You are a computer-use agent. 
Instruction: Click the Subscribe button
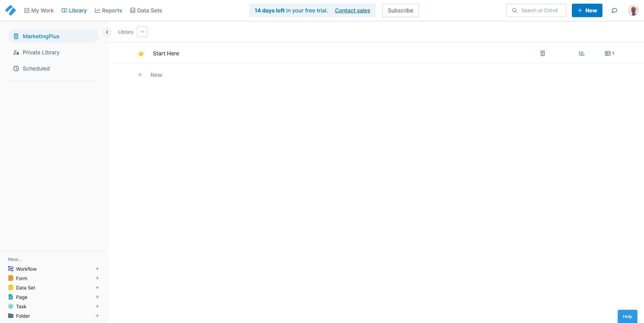click(x=400, y=10)
